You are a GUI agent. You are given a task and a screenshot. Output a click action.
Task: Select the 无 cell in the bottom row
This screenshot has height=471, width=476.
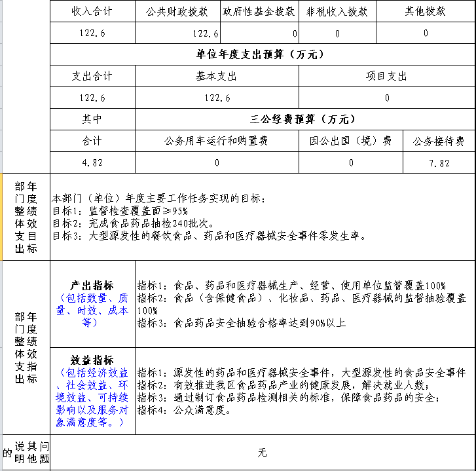263,453
